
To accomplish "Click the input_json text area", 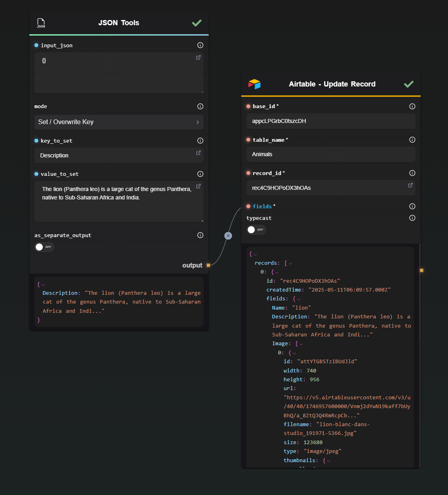I will 119,73.
